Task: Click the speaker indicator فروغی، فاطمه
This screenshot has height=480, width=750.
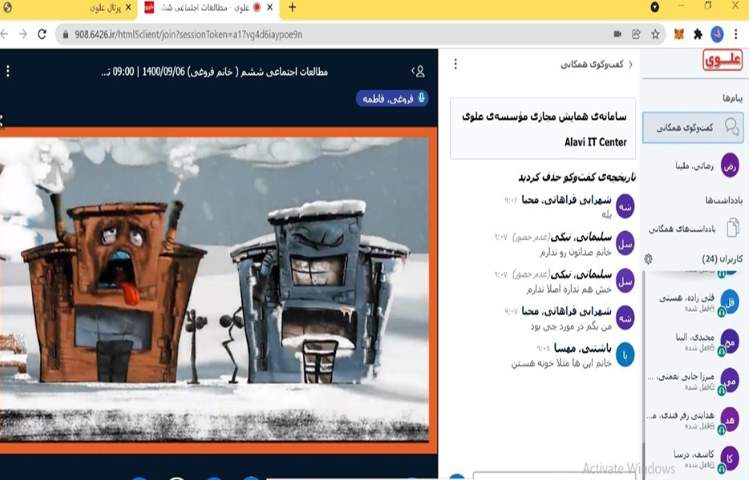Action: [x=392, y=98]
